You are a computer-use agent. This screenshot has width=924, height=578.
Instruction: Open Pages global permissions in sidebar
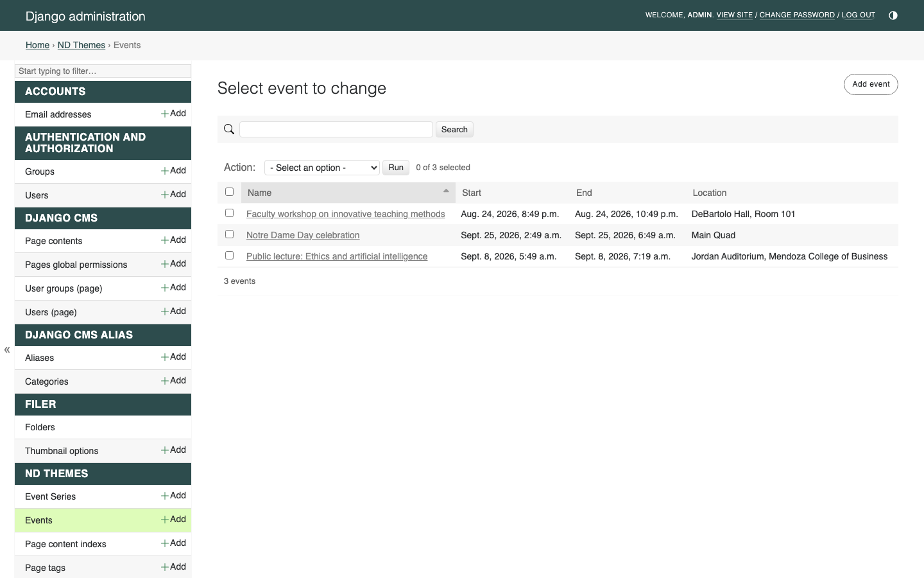pyautogui.click(x=76, y=265)
